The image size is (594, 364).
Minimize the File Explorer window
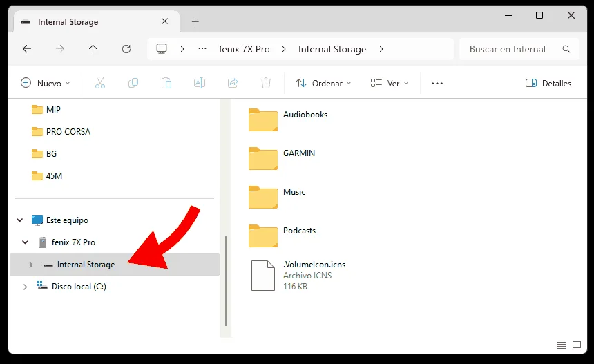(x=508, y=15)
